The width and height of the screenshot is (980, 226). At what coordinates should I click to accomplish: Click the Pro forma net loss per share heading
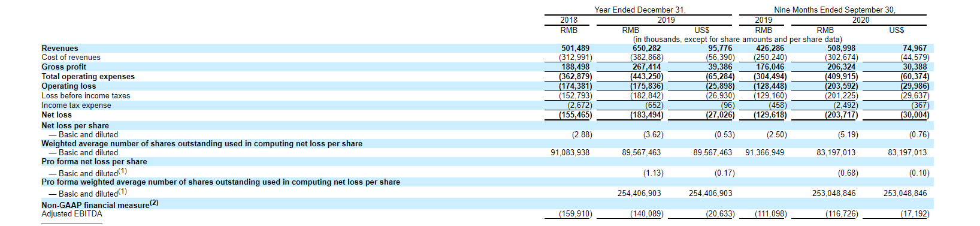pos(94,162)
